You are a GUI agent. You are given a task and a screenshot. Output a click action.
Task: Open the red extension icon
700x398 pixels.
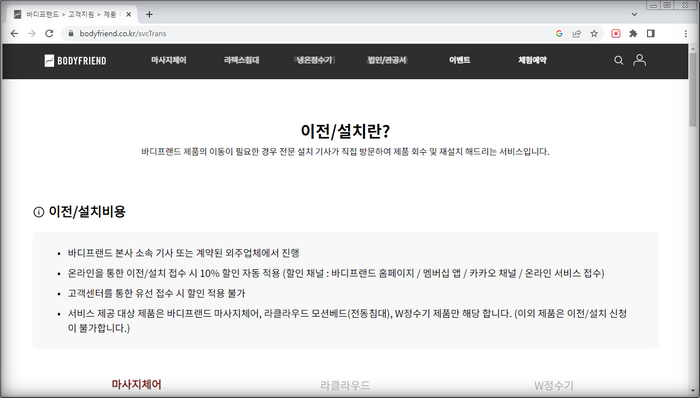pos(616,33)
